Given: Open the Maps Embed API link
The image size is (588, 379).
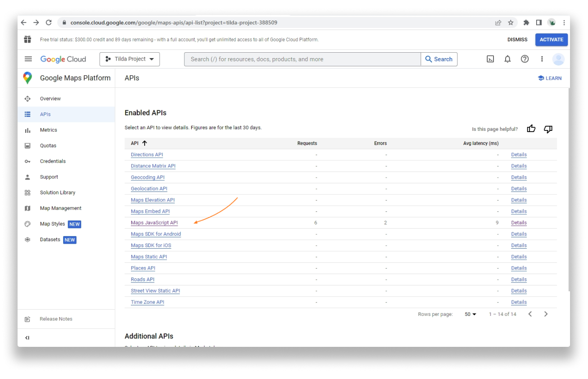Looking at the screenshot, I should point(150,211).
